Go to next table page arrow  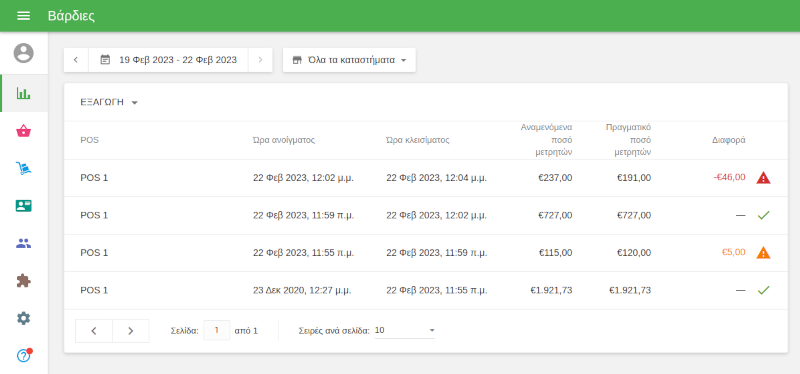point(131,331)
